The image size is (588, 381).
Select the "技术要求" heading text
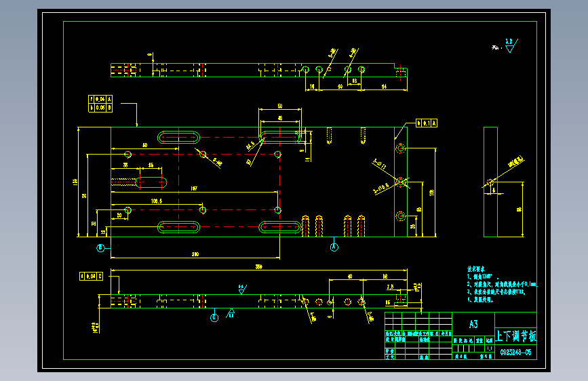point(476,269)
